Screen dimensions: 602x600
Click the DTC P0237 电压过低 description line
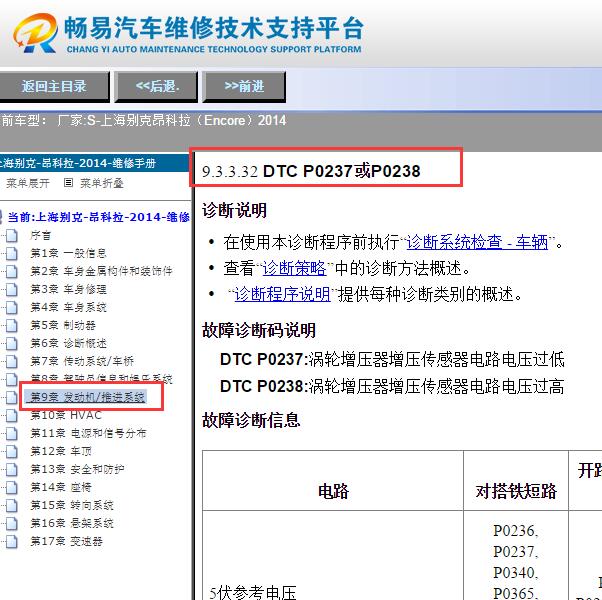tap(392, 360)
